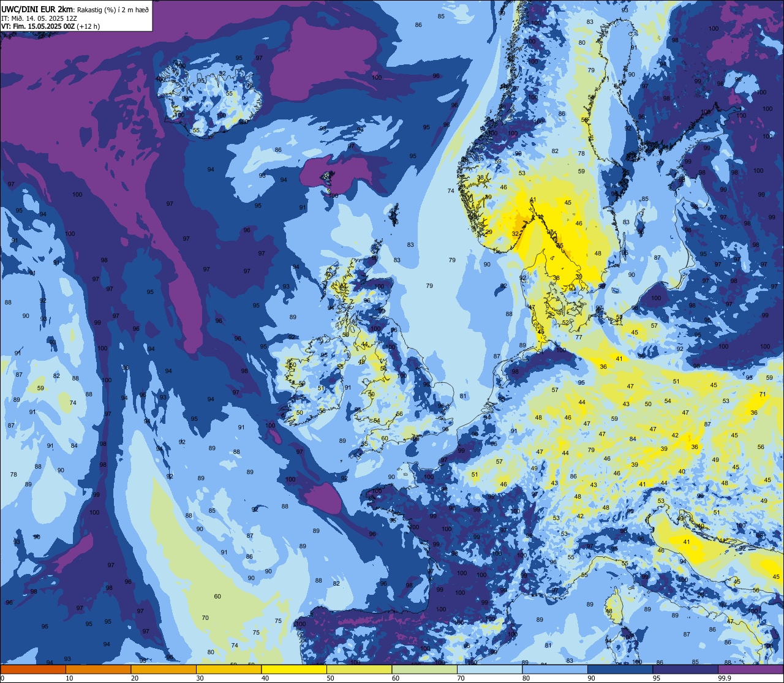
Task: Pick the dark orange 0–10 legend color
Action: click(x=33, y=669)
